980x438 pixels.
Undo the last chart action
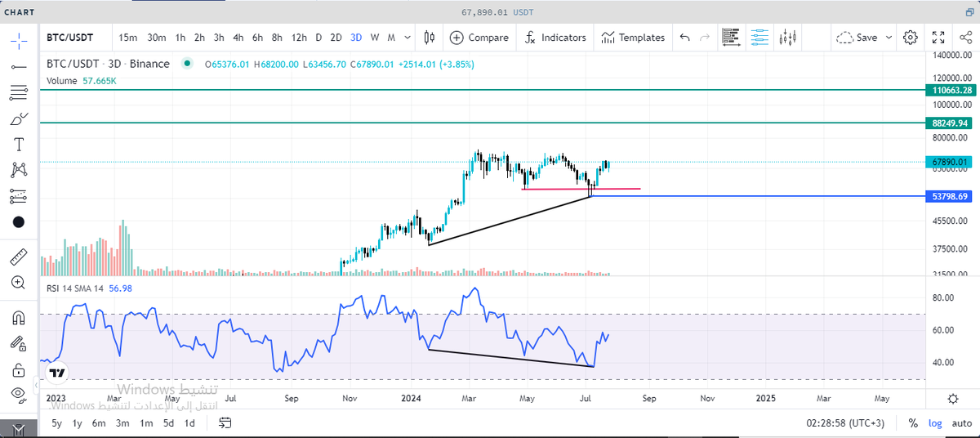(684, 38)
